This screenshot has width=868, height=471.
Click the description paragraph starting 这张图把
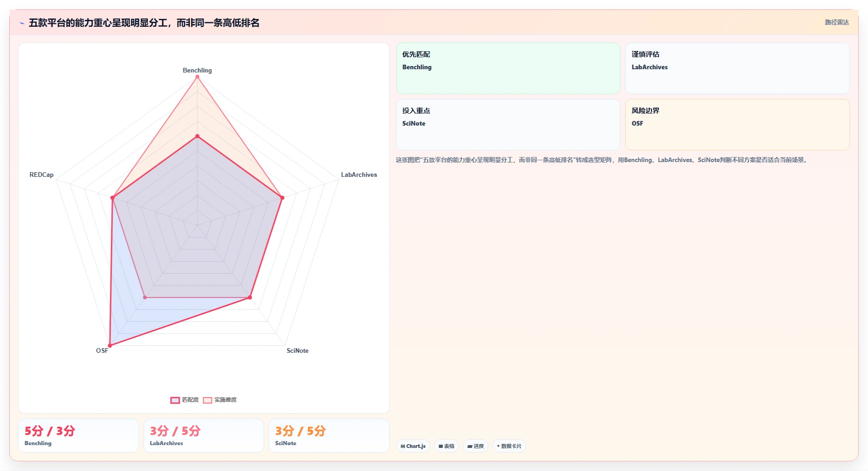602,160
